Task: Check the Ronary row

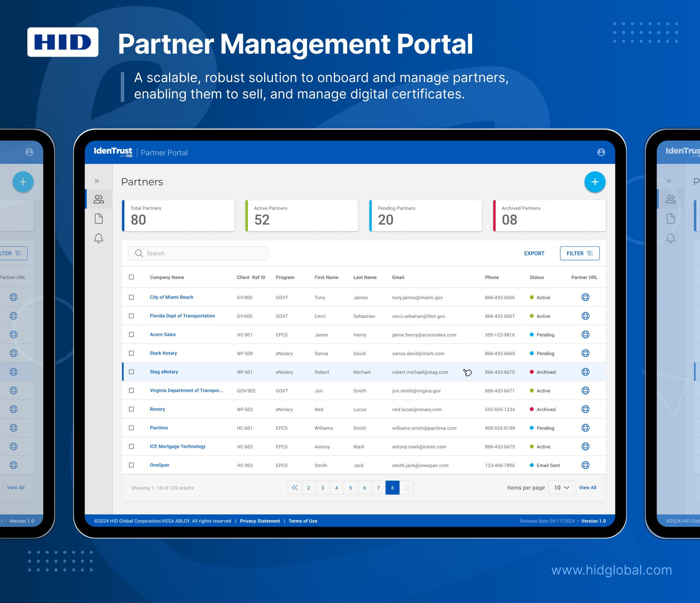Action: coord(131,409)
